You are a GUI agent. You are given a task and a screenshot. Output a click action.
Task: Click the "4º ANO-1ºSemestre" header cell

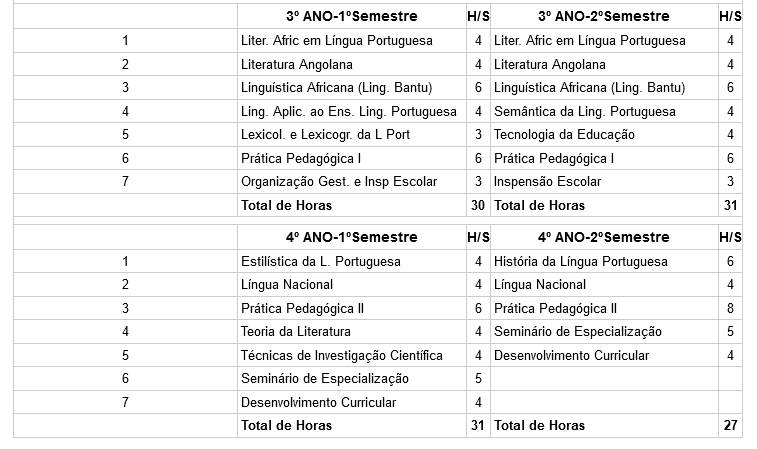click(351, 238)
